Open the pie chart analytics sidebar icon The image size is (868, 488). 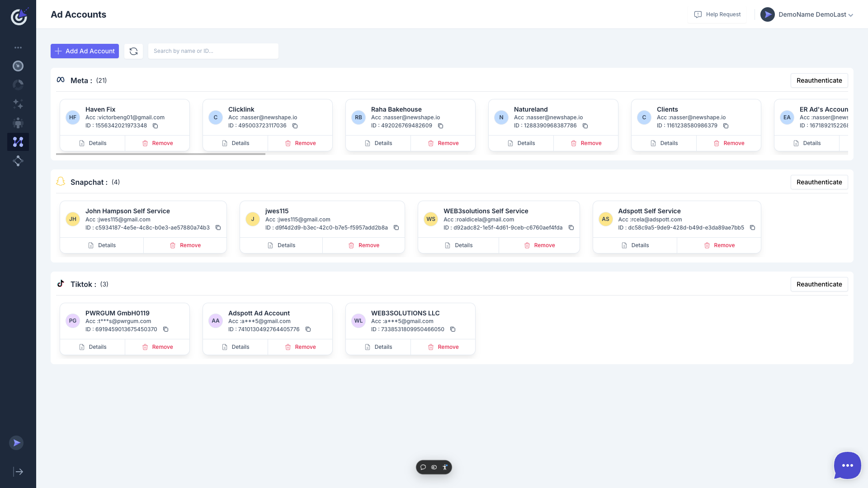click(18, 85)
